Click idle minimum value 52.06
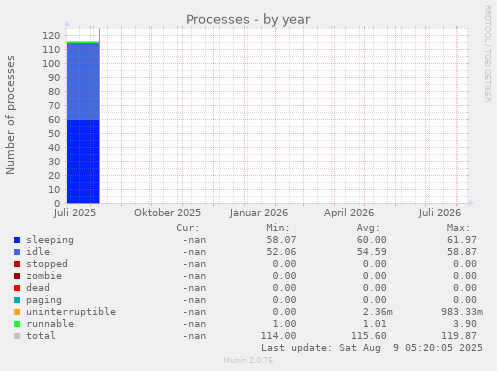Viewport: 497px width, 371px height. pyautogui.click(x=281, y=252)
